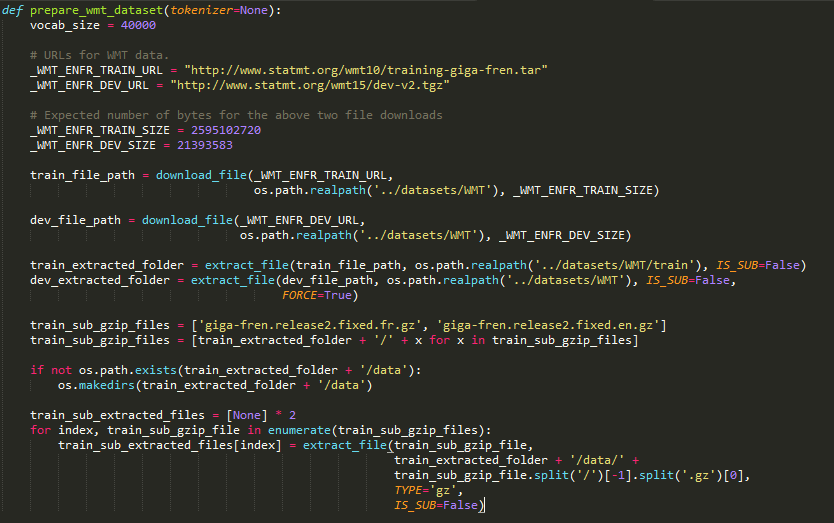Click the comment '# URLs for WMT data.'
The image size is (834, 523).
99,55
